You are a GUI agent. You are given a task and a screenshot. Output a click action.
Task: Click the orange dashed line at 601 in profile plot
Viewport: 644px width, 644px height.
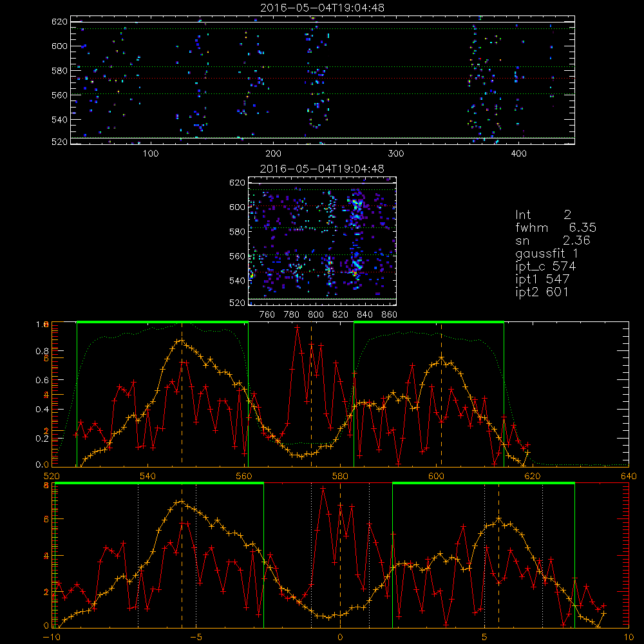pos(442,394)
